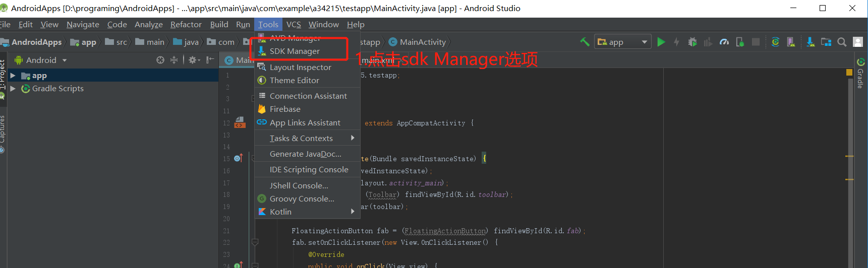Click the Stop square icon

(756, 42)
